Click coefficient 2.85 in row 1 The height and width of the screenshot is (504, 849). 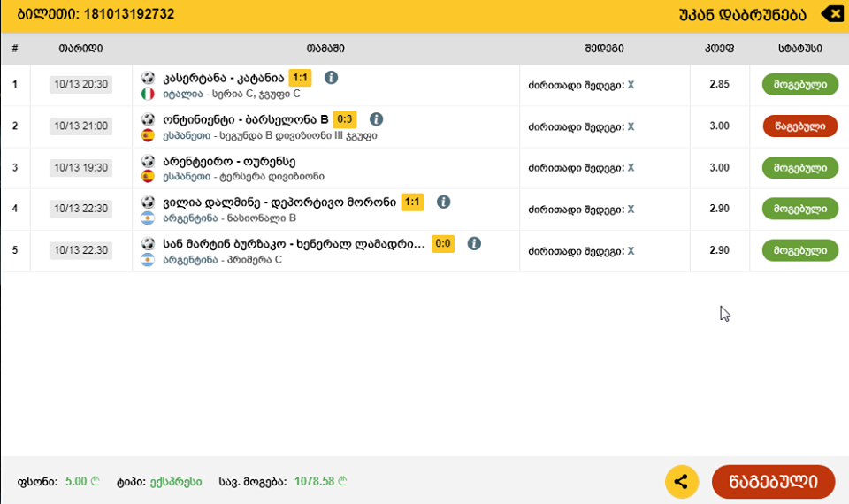(x=720, y=85)
